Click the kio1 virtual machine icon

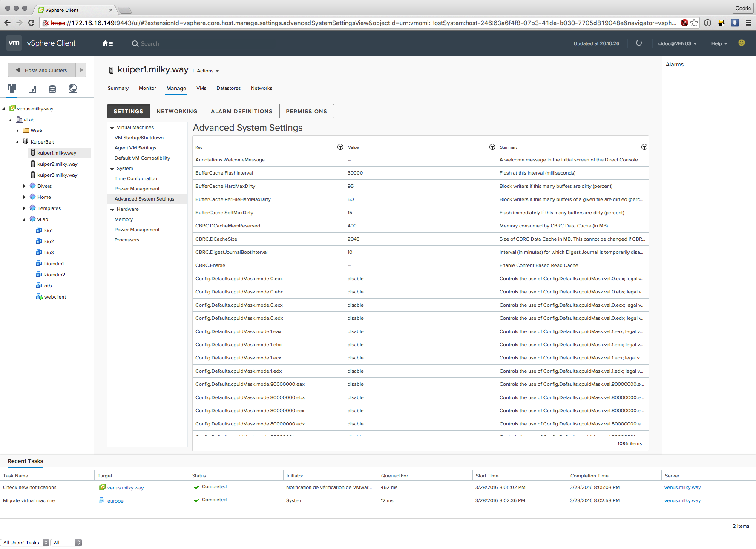39,230
